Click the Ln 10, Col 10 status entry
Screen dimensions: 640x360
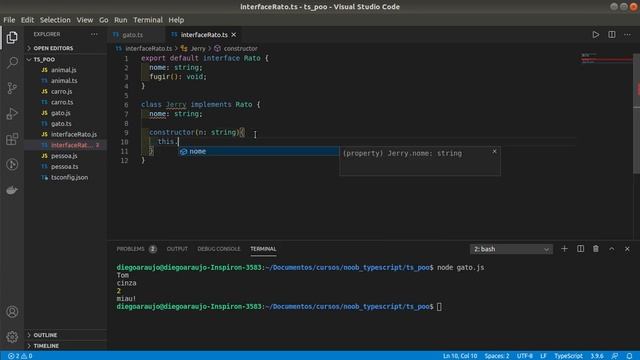(x=460, y=356)
